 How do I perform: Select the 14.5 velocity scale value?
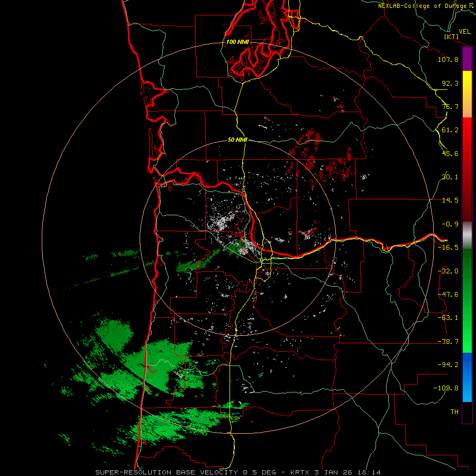click(450, 200)
